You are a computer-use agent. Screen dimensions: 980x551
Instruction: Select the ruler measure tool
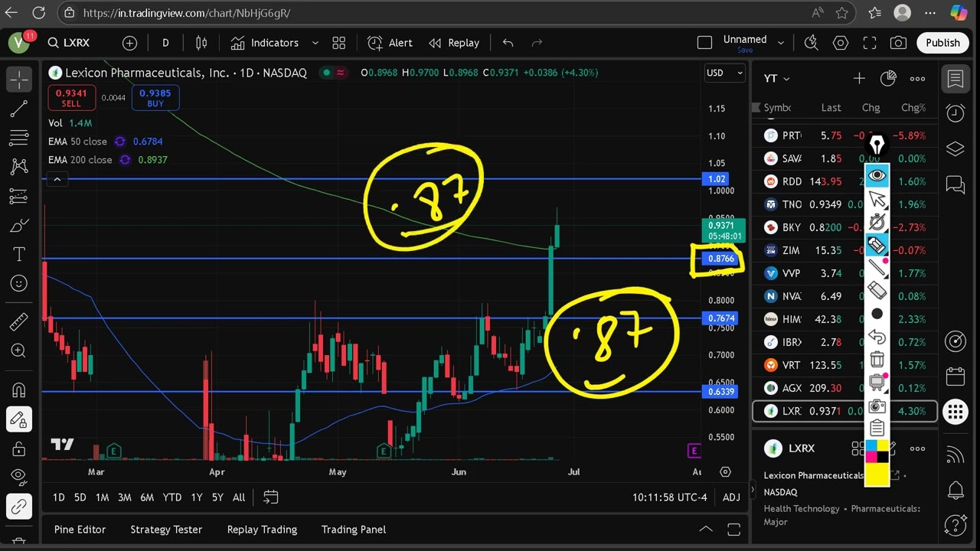coord(19,321)
